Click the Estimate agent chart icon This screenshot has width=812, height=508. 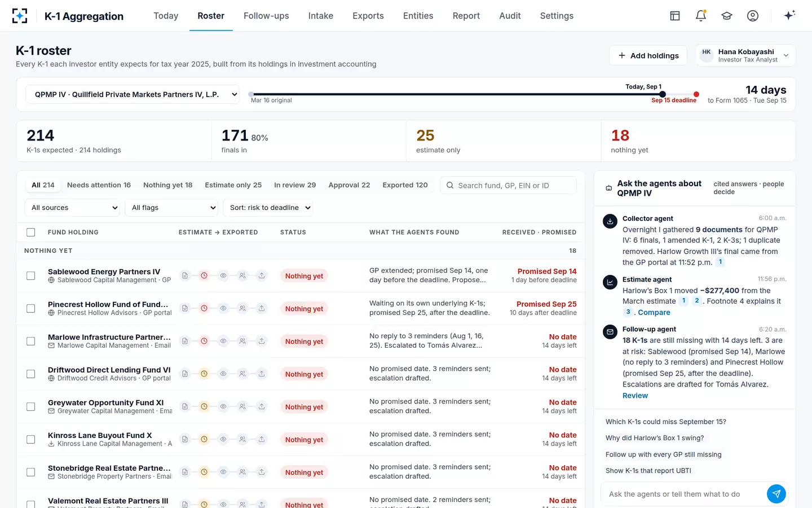[610, 282]
